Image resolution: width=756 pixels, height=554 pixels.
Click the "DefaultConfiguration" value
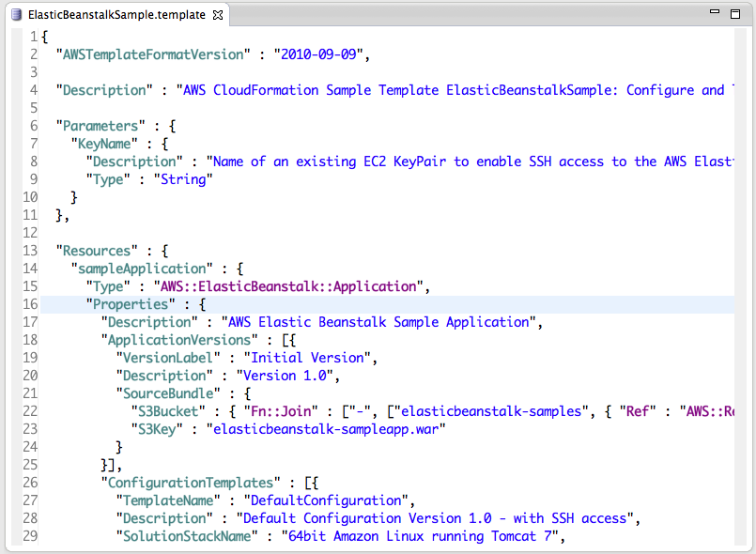pos(326,500)
